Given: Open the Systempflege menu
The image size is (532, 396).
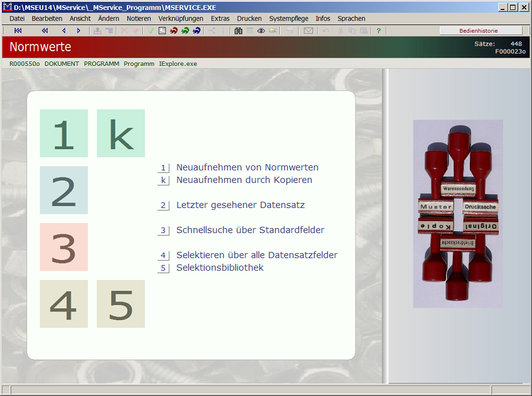Looking at the screenshot, I should tap(289, 19).
